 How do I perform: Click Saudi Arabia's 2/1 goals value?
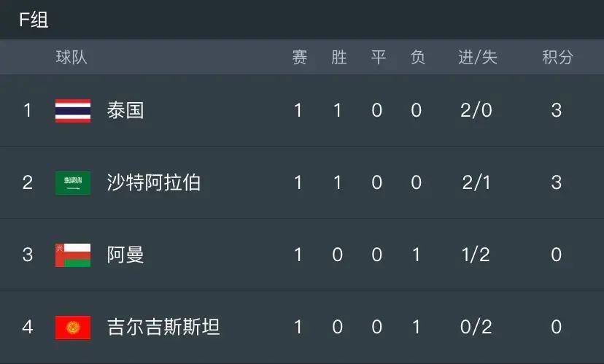click(x=476, y=182)
